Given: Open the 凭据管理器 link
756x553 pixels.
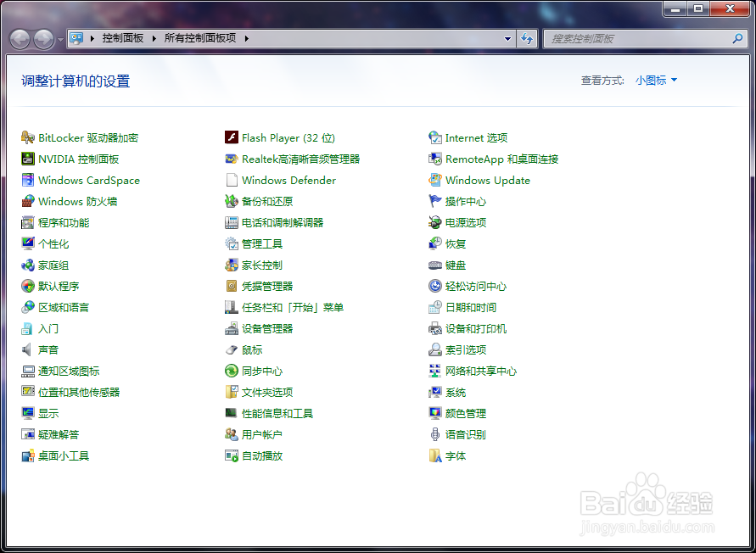Looking at the screenshot, I should click(x=267, y=287).
